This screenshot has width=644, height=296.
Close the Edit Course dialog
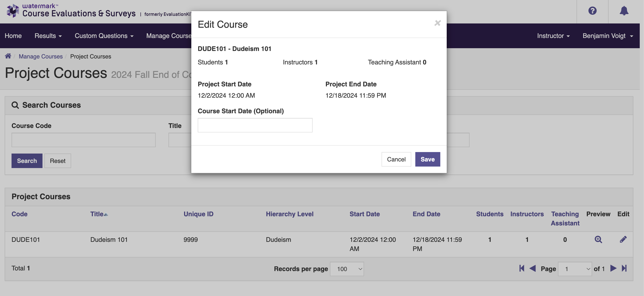click(437, 23)
